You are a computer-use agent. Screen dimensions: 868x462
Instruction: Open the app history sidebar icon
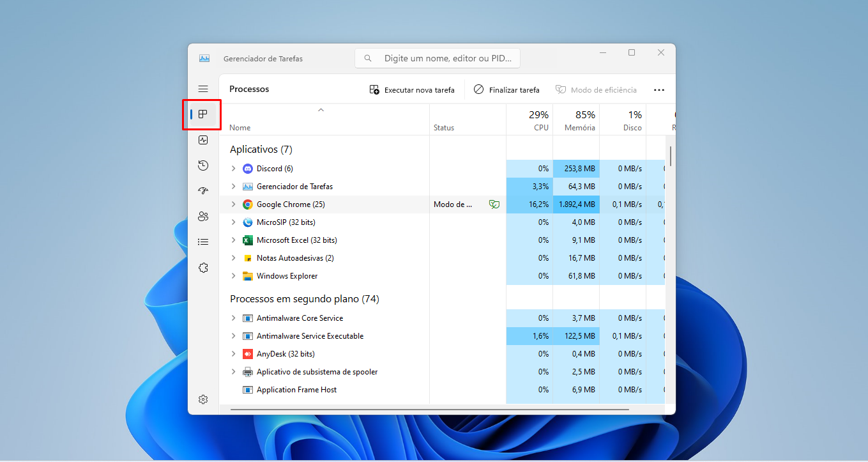tap(203, 166)
